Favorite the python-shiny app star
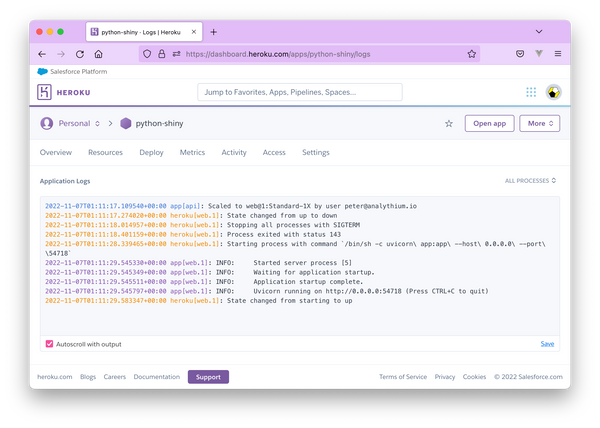 449,124
